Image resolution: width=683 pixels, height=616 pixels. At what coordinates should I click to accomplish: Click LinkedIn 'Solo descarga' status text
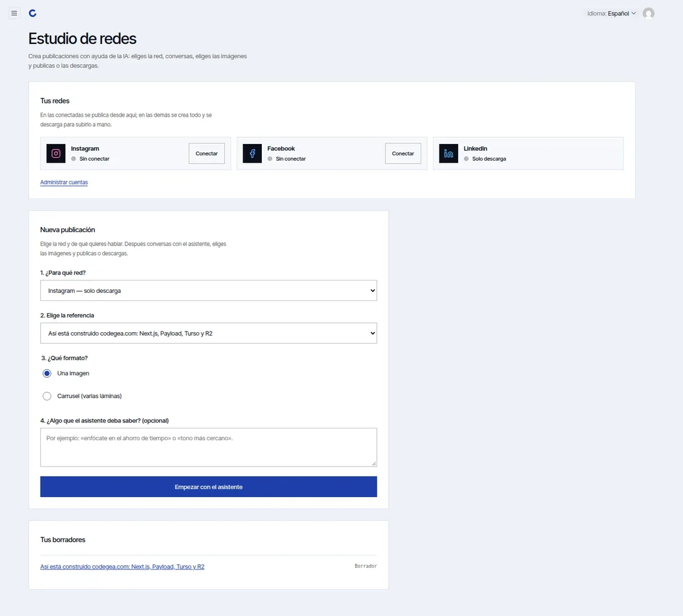[489, 159]
